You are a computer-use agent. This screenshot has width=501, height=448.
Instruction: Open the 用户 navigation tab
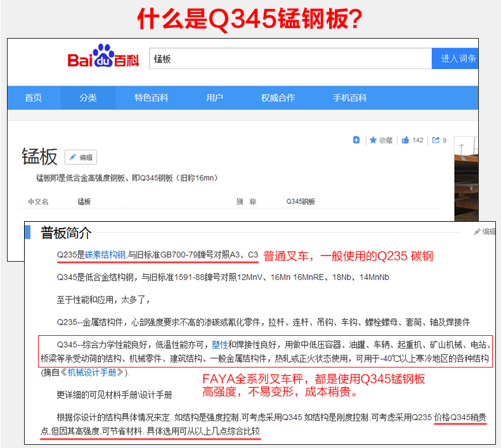click(x=215, y=98)
